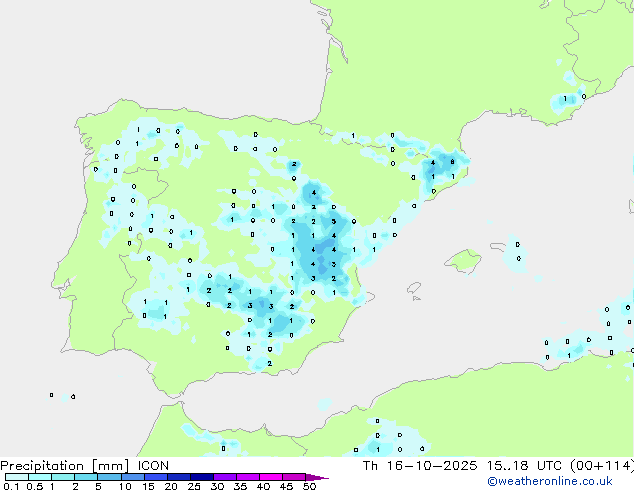634x490 pixels.
Task: Click the '0.1' legend scale label
Action: click(x=11, y=486)
